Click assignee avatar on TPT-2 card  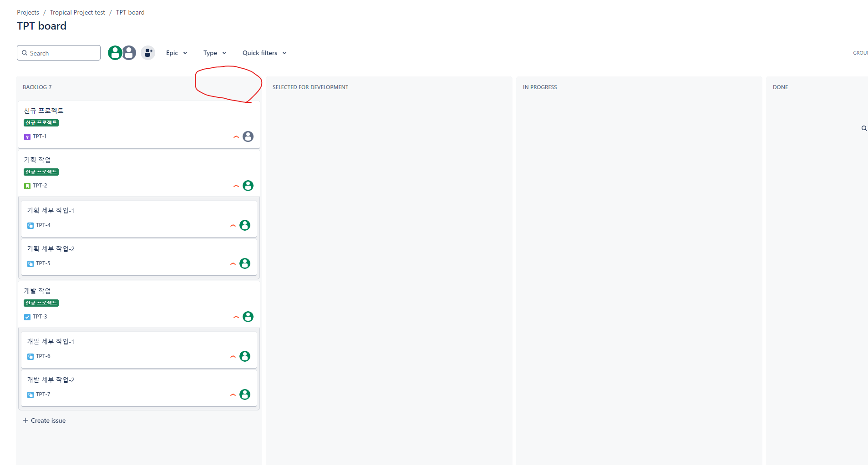click(248, 186)
